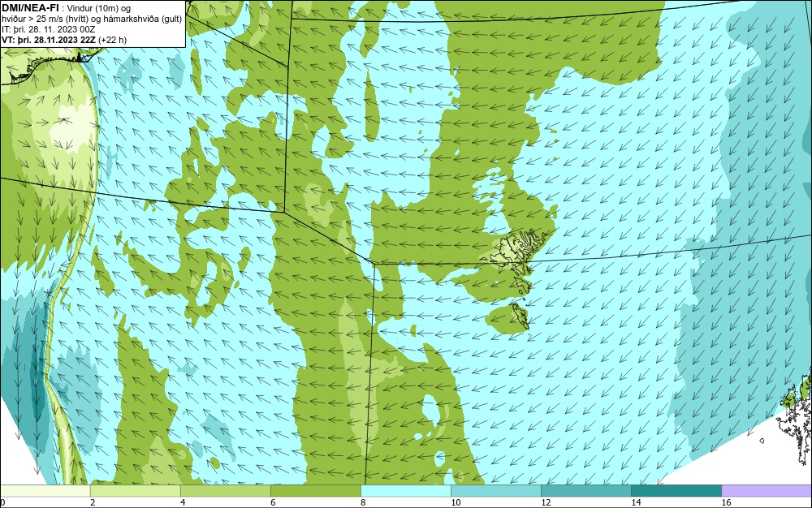
Task: Click the legend label '16'
Action: tap(726, 502)
